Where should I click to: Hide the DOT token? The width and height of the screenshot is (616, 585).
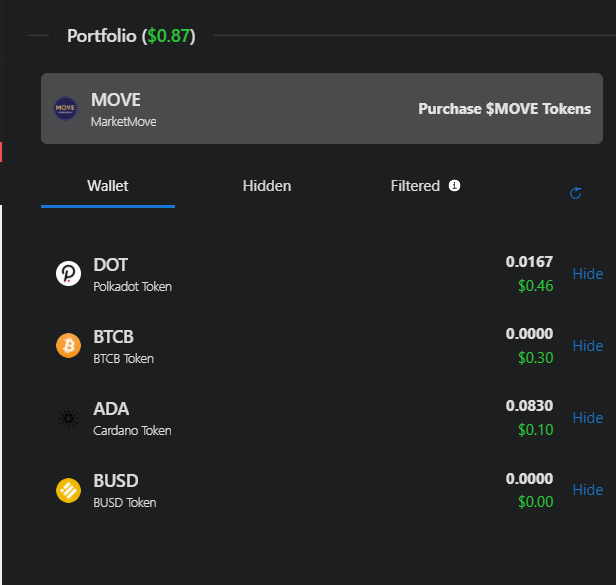point(587,274)
